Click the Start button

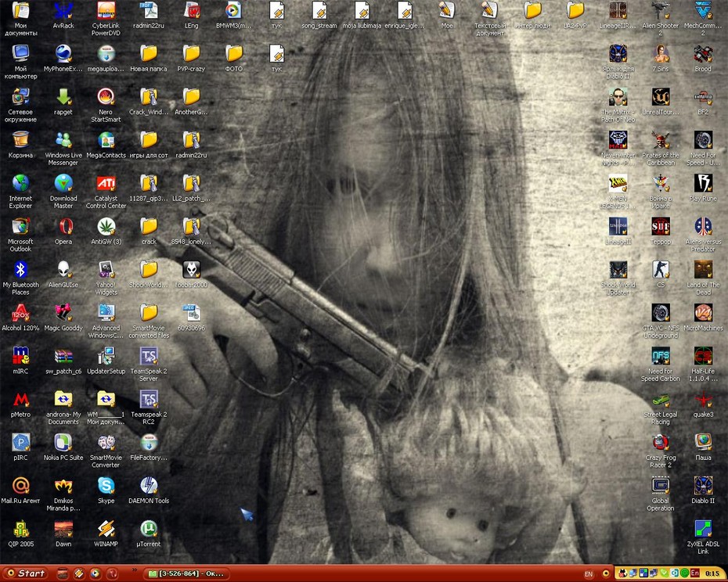(26, 573)
